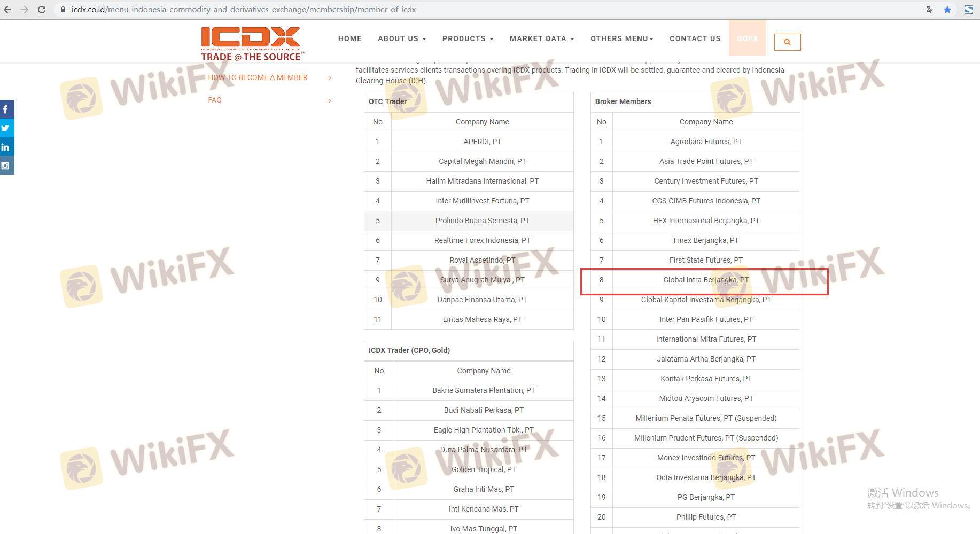Open HOW TO BECOME A MEMBER link
The width and height of the screenshot is (980, 534).
pos(258,77)
